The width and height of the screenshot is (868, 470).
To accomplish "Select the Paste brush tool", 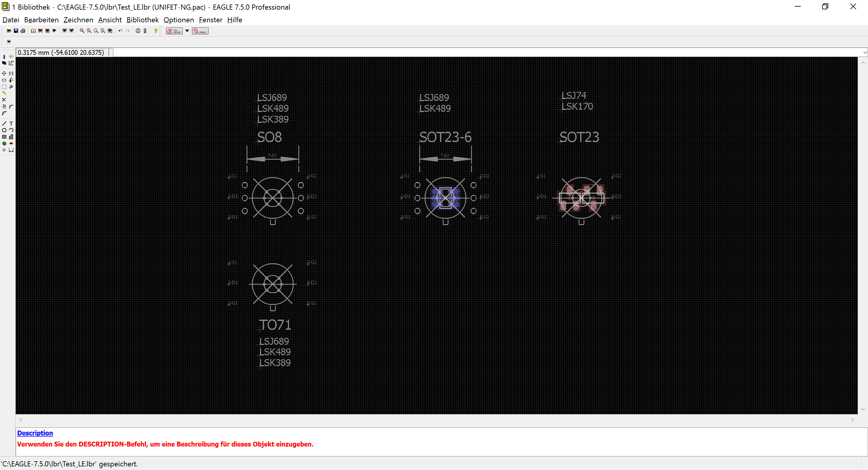I will (x=4, y=94).
